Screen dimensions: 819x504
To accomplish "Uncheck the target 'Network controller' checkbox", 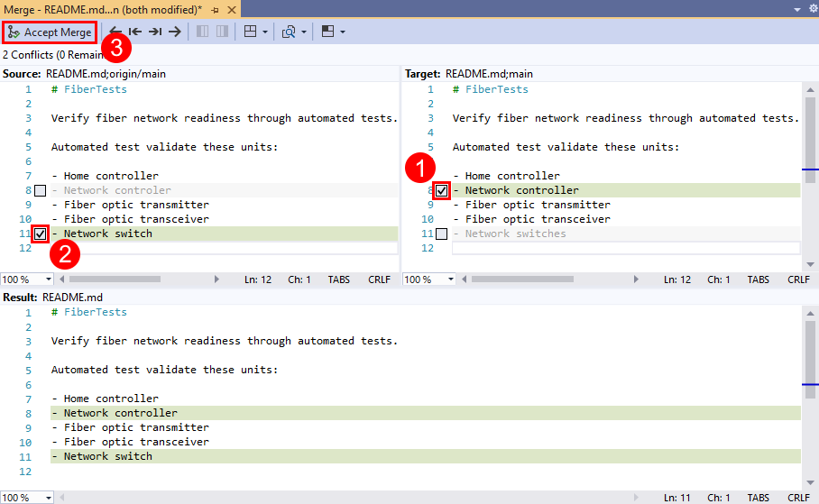I will pos(441,190).
